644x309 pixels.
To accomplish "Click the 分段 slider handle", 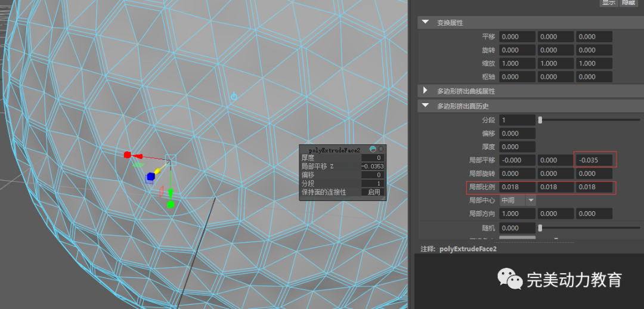I will pos(540,120).
